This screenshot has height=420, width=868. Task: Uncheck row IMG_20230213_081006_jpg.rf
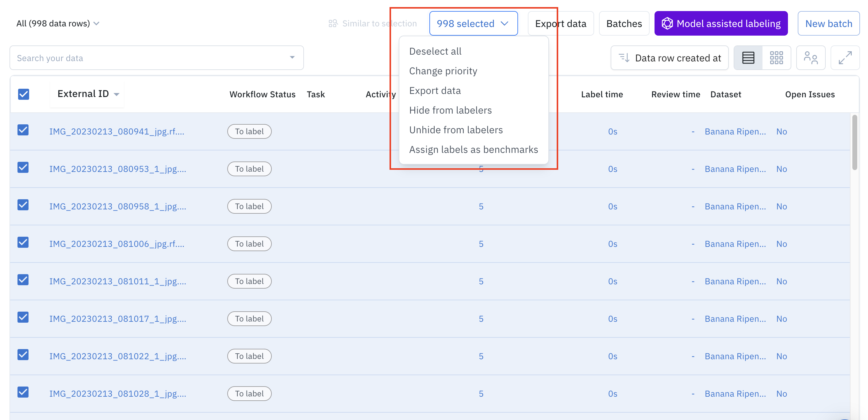pyautogui.click(x=23, y=242)
